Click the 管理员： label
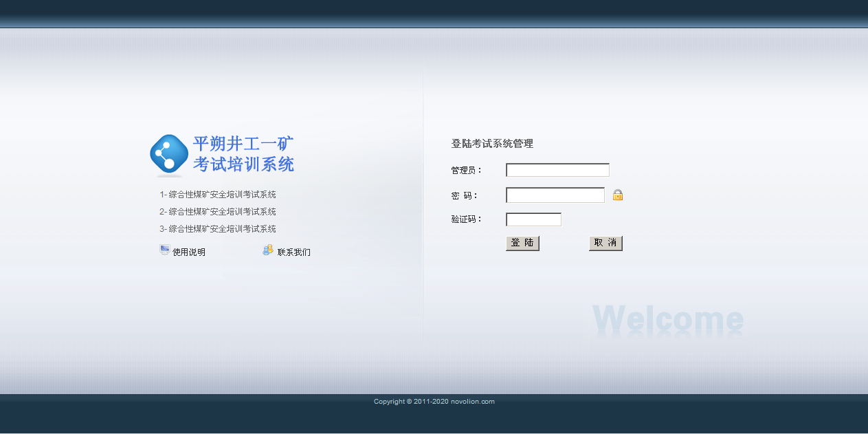 coord(467,171)
